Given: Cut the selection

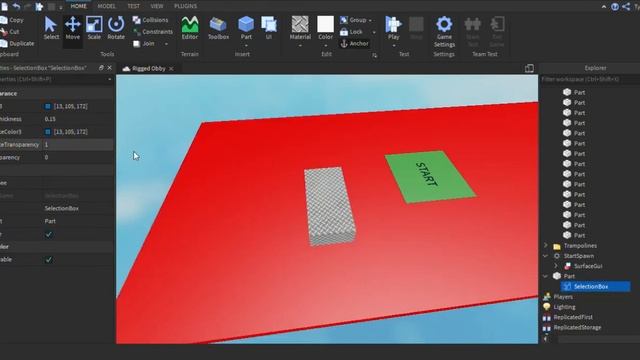Looking at the screenshot, I should pyautogui.click(x=10, y=31).
